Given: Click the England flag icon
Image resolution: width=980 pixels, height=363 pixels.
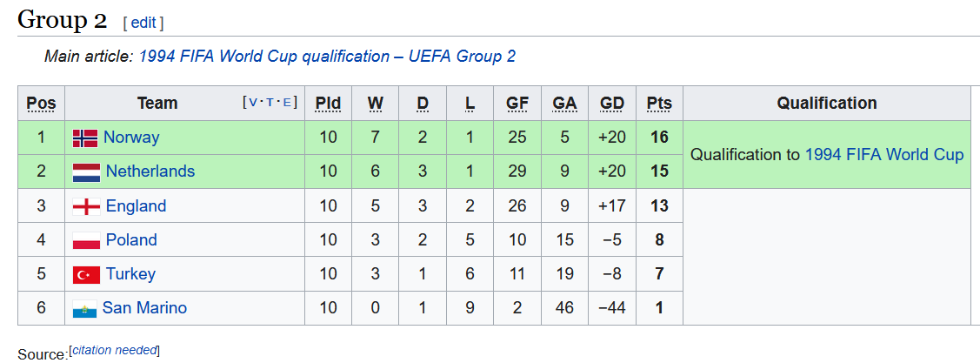Looking at the screenshot, I should coord(86,206).
